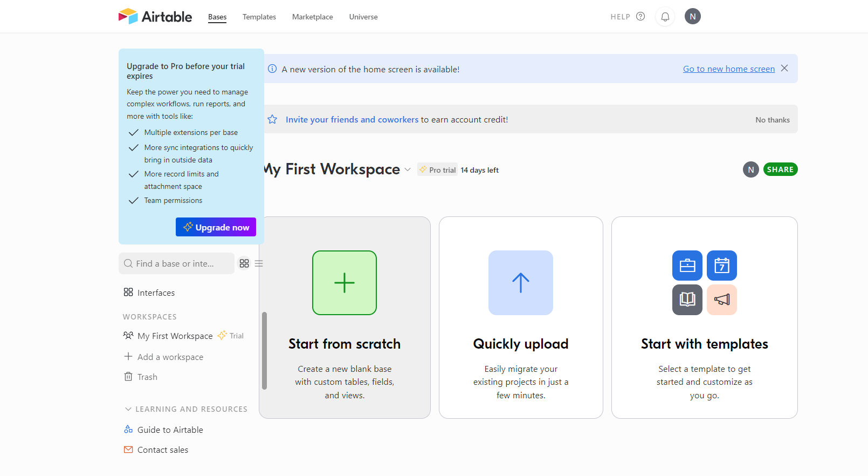
Task: Click the envelope icon beside Contact sales
Action: 128,450
